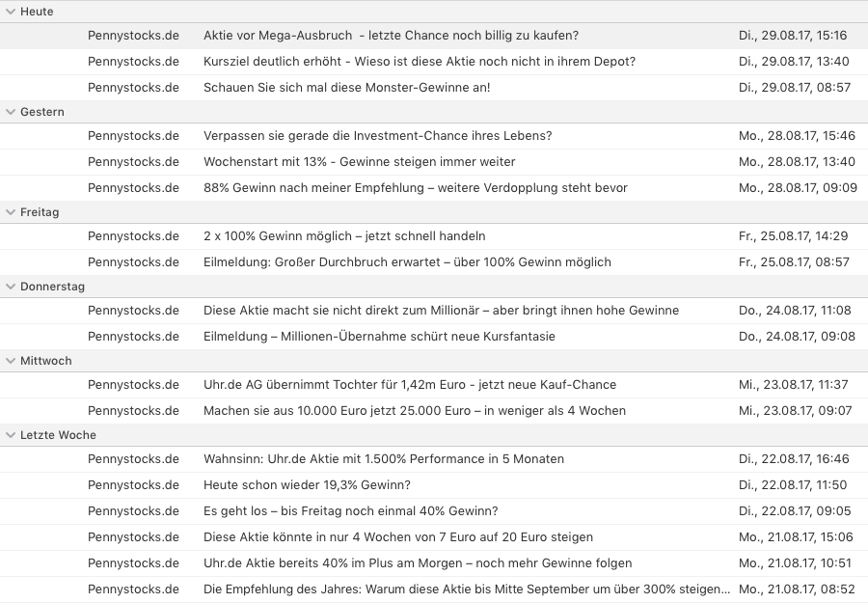Screen dimensions: 868x603
Task: Collapse the Freitag group chevron
Action: (x=10, y=212)
